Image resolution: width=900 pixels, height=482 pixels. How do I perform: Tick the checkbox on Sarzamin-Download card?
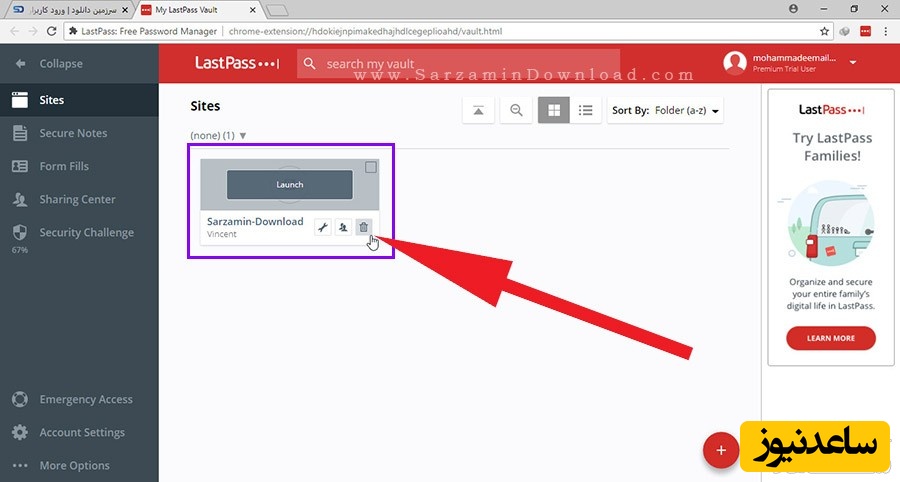coord(371,167)
